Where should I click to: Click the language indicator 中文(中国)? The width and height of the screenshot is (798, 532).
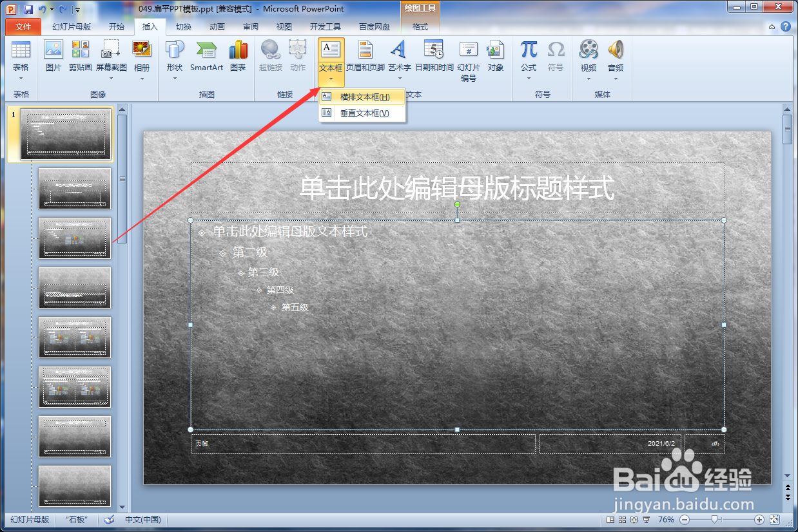tap(143, 519)
